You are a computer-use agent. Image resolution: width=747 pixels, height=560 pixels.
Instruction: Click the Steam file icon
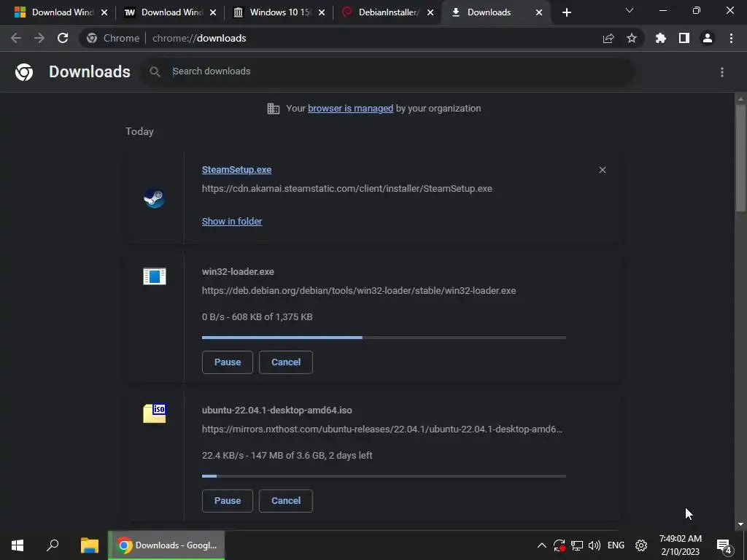[155, 198]
